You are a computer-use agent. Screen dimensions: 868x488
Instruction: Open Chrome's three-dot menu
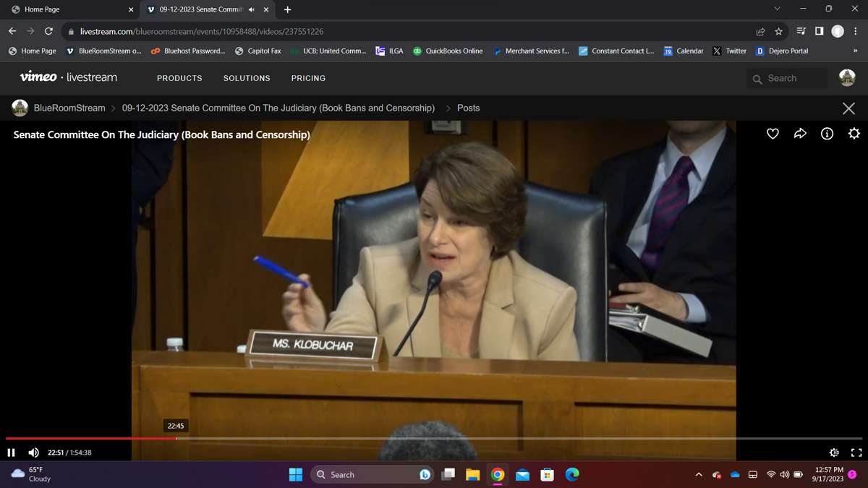pyautogui.click(x=856, y=31)
